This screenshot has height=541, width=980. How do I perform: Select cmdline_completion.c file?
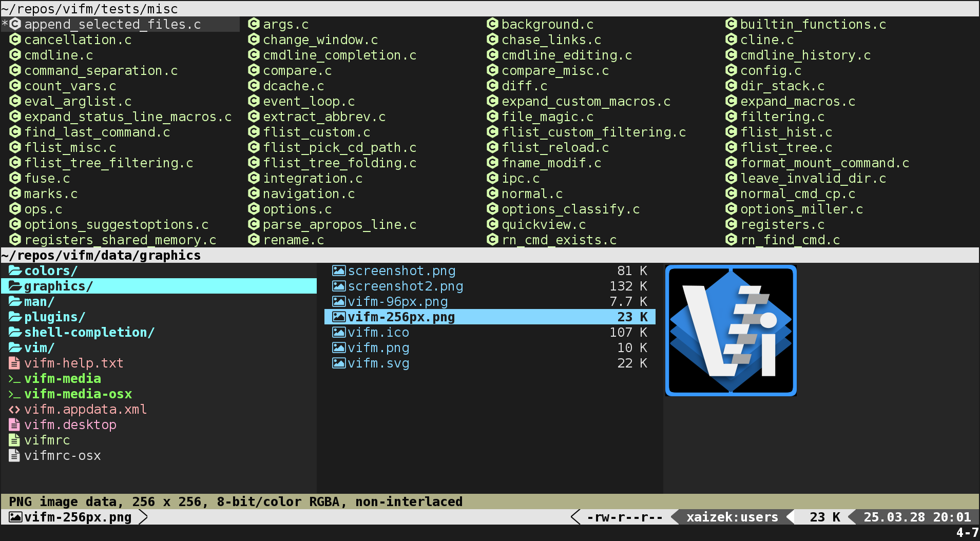point(340,55)
